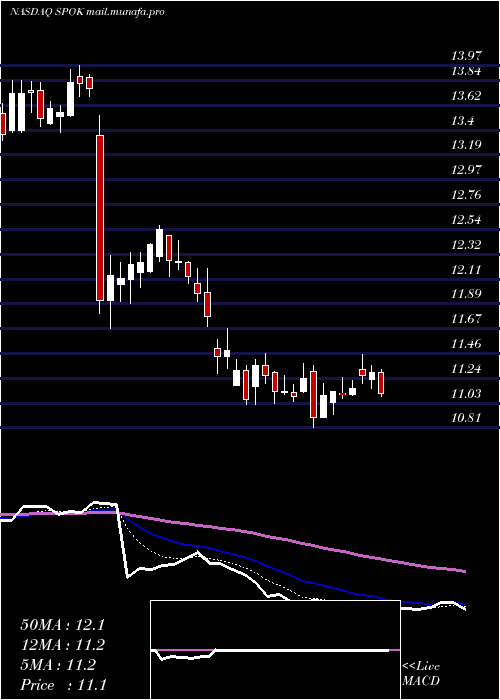Click the <<Live MACD label

pos(421,674)
